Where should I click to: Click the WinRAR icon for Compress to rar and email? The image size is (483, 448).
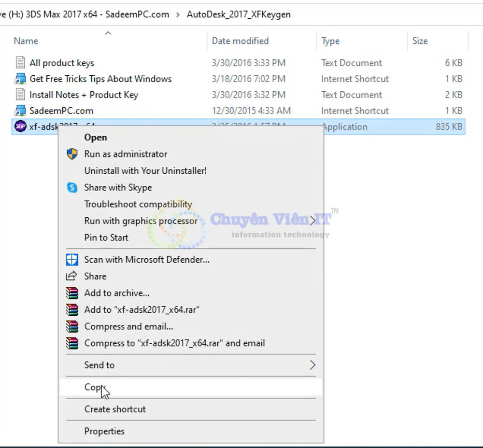(x=72, y=343)
